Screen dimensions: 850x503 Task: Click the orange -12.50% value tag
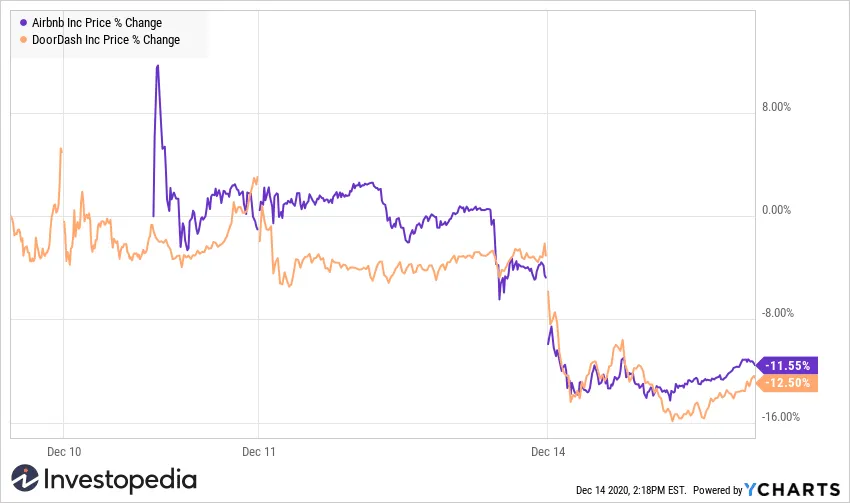790,383
